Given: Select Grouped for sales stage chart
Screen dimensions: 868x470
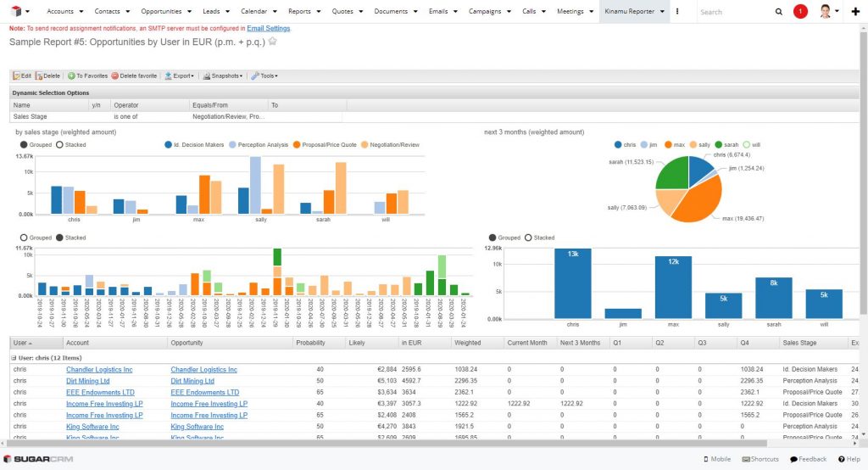Looking at the screenshot, I should 36,145.
